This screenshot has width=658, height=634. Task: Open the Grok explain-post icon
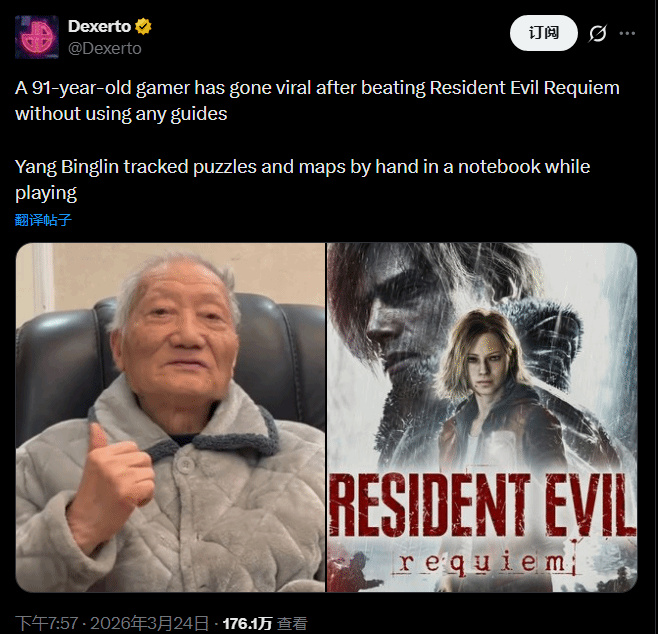(x=597, y=33)
